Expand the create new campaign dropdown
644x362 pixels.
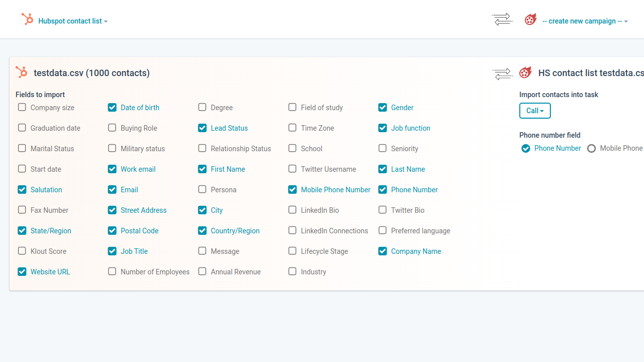pyautogui.click(x=585, y=21)
